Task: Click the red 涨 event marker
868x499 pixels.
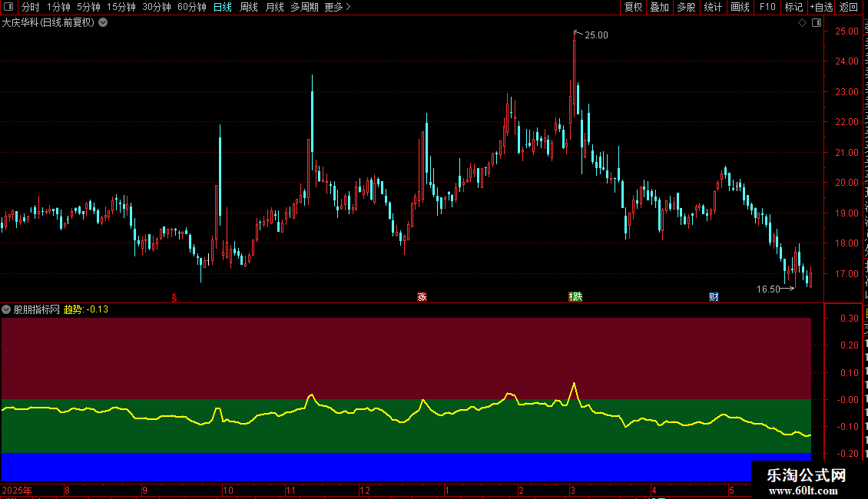Action: point(422,297)
